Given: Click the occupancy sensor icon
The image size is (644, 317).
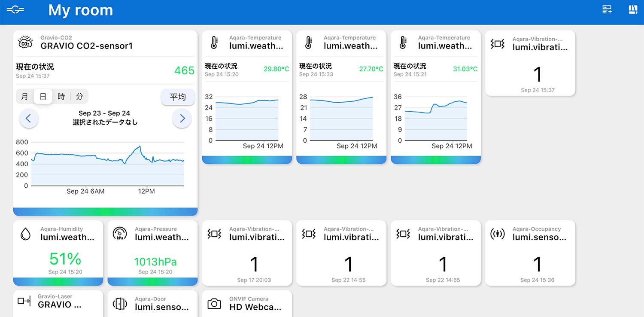Looking at the screenshot, I should (497, 234).
